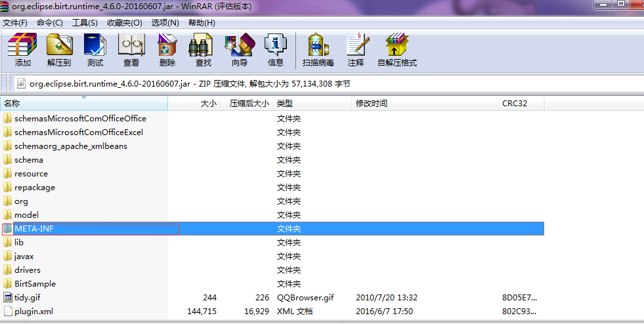Select the tidy.gif file icon

tap(7, 297)
